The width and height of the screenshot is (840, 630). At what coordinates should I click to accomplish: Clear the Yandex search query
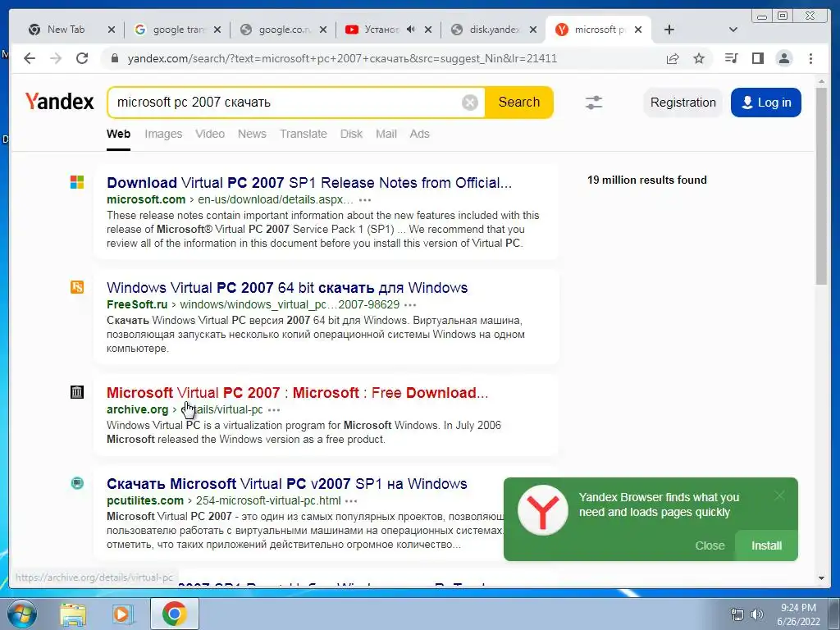click(x=470, y=103)
